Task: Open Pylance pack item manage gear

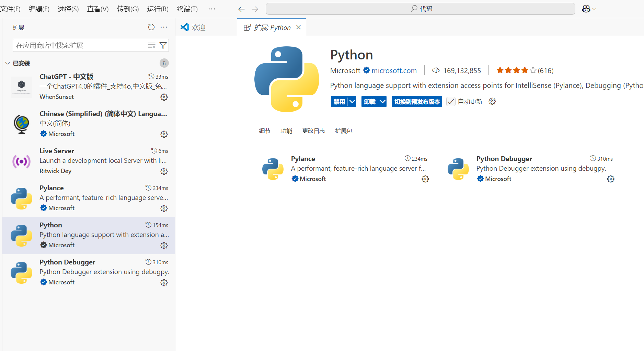Action: tap(425, 179)
